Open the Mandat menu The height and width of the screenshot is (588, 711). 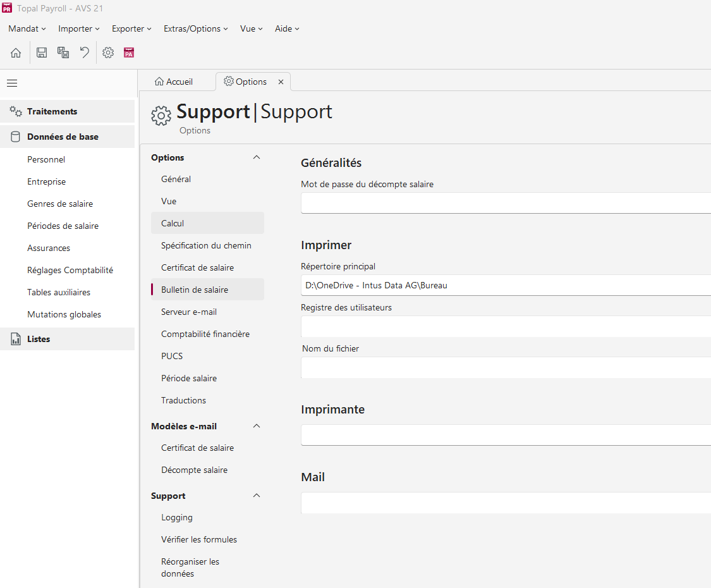tap(27, 28)
